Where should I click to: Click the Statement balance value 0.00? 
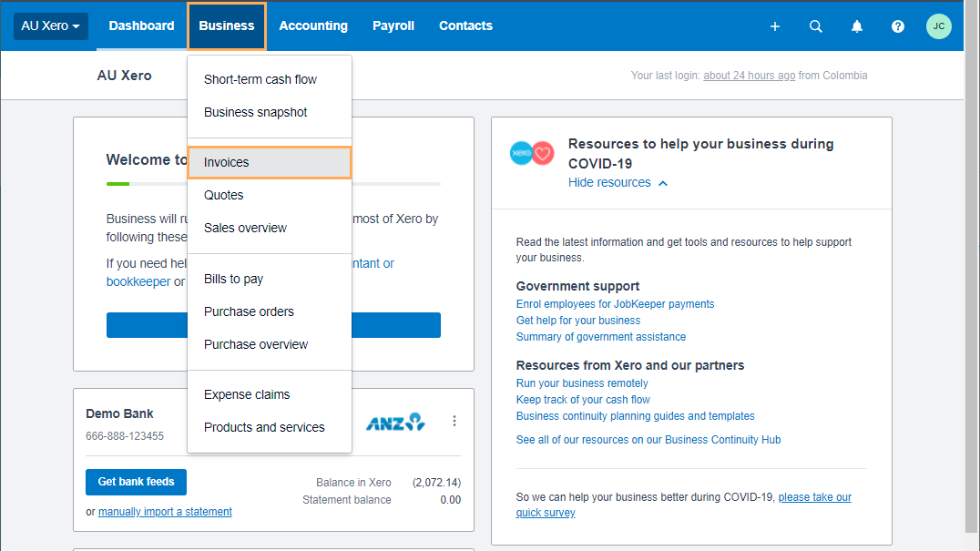(x=450, y=500)
